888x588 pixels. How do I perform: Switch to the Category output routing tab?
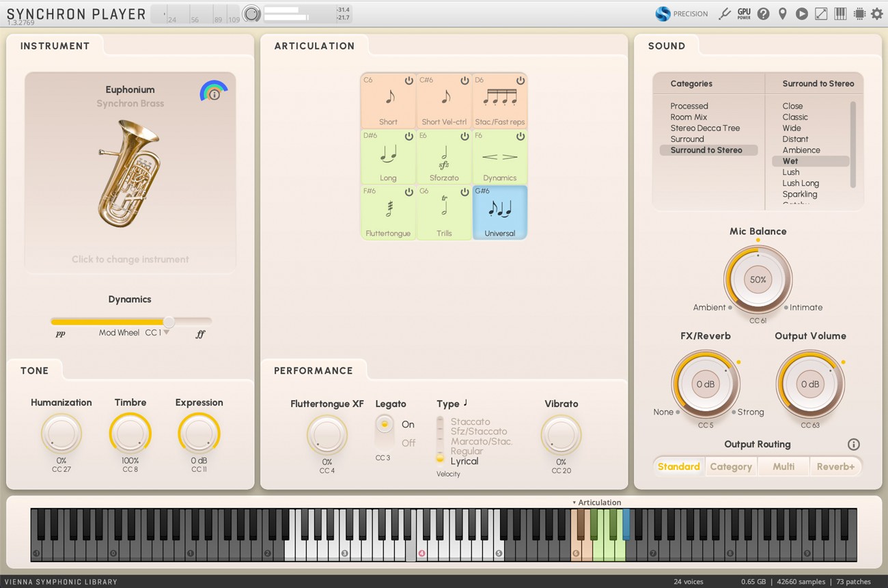point(731,466)
